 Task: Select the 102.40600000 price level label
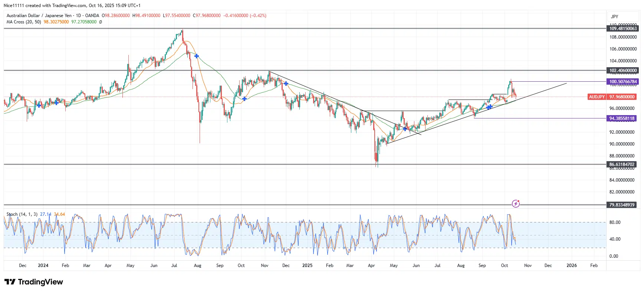[x=623, y=71]
